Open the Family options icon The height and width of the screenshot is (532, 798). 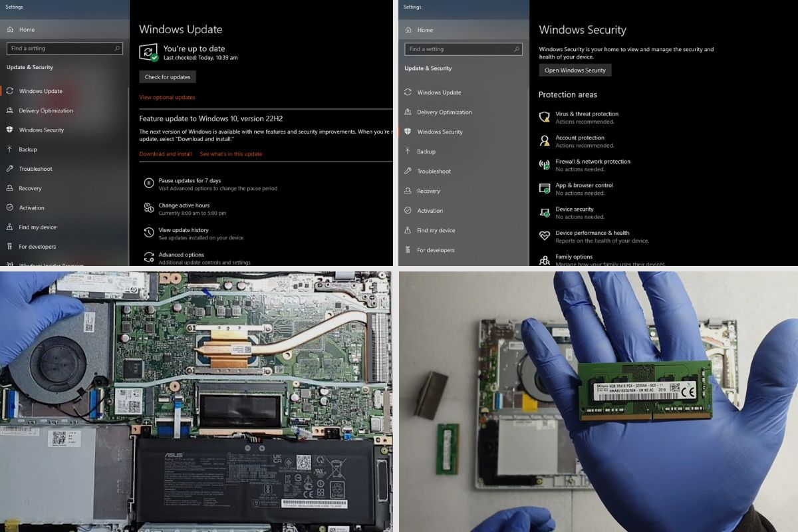(x=545, y=260)
